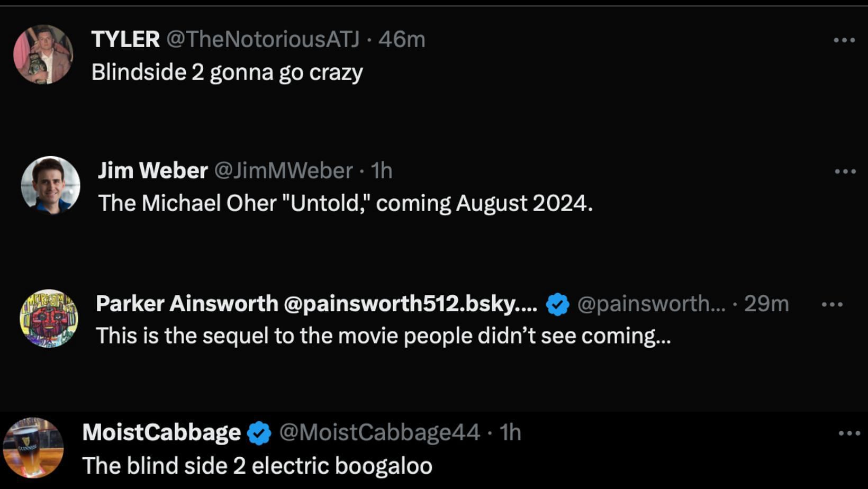This screenshot has width=868, height=489.
Task: Click the @JimMWeber handle
Action: click(283, 170)
